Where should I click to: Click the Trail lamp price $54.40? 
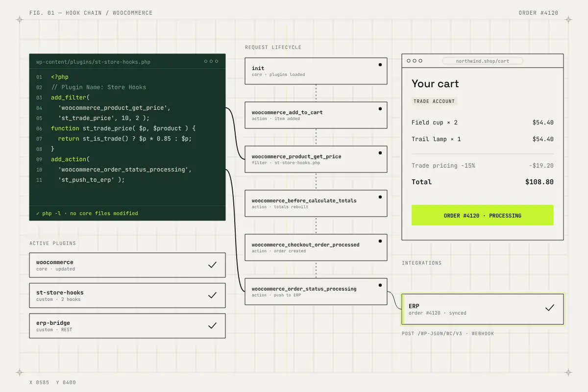543,139
